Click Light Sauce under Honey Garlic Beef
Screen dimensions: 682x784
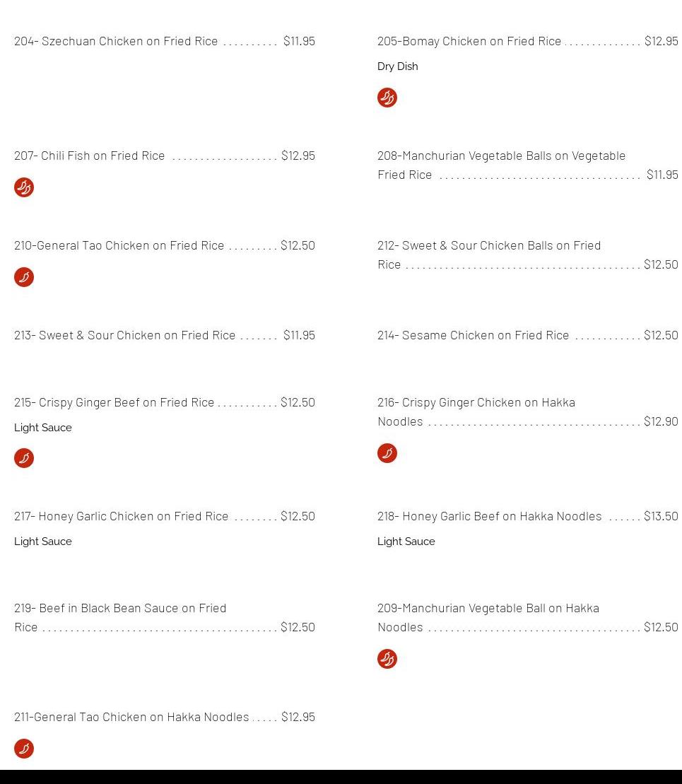406,542
